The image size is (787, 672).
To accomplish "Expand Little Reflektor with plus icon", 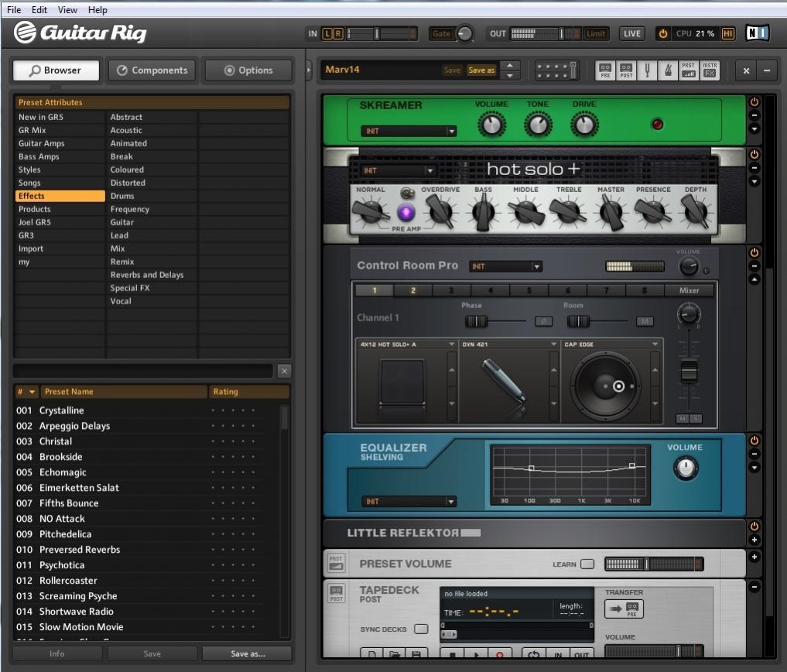I will (x=754, y=540).
